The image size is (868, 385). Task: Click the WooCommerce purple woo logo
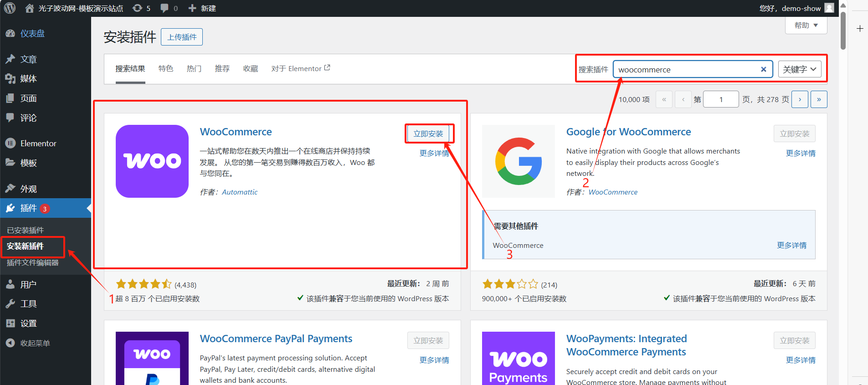(x=152, y=161)
